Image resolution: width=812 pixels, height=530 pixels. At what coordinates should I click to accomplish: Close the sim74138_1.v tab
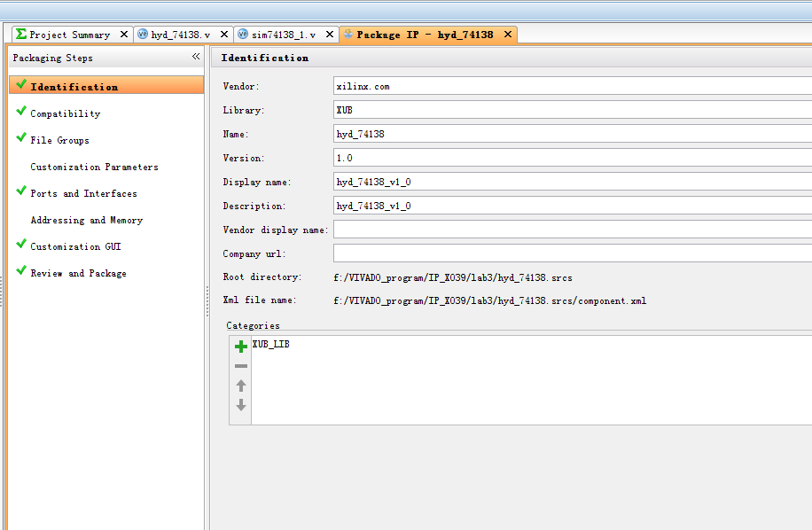point(330,35)
